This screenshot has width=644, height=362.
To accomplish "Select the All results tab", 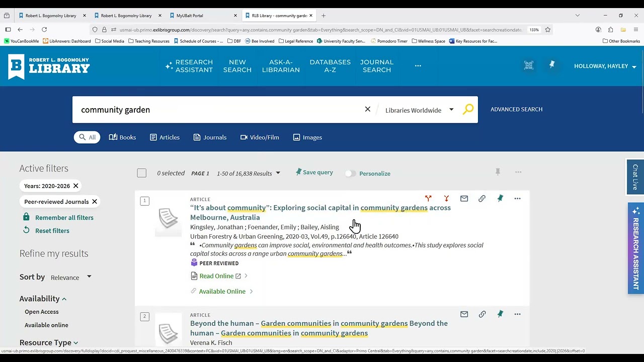I will (x=87, y=137).
